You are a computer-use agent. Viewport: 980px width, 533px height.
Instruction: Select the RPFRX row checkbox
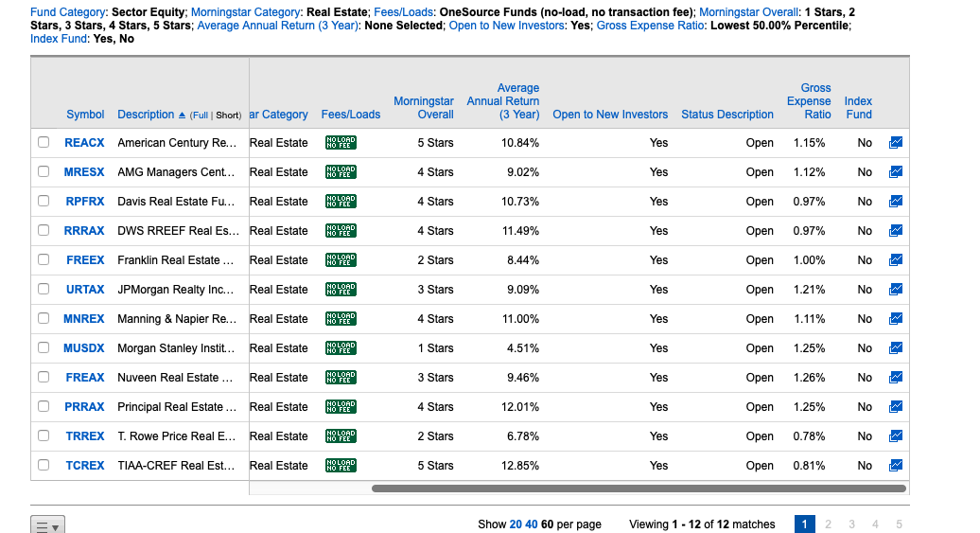click(x=44, y=201)
